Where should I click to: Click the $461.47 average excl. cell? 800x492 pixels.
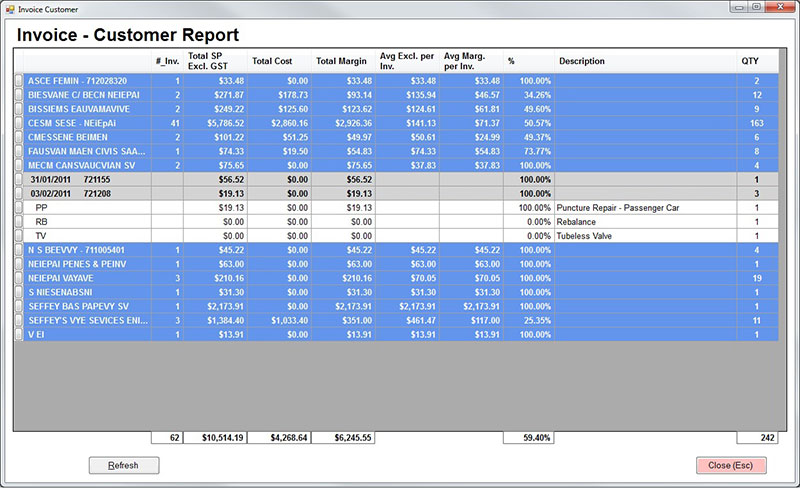pyautogui.click(x=407, y=321)
